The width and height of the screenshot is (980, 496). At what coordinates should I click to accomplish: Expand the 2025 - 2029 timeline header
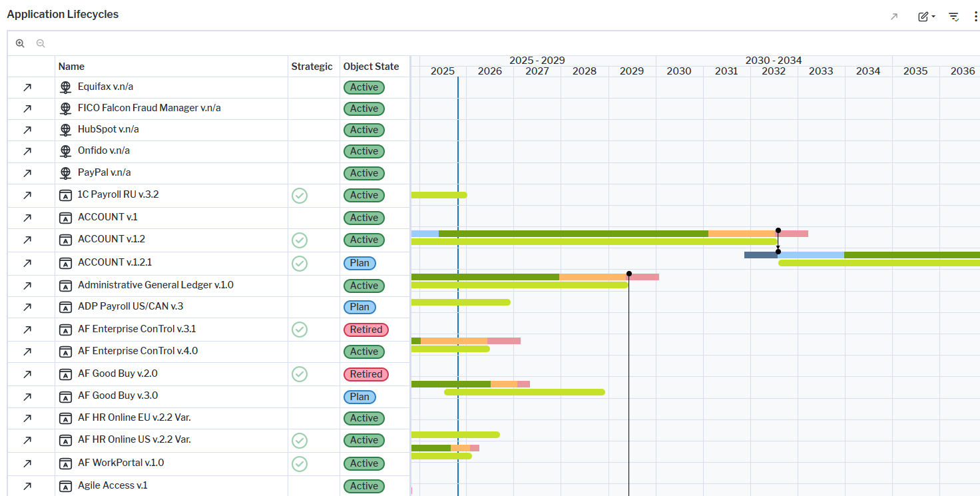coord(537,60)
